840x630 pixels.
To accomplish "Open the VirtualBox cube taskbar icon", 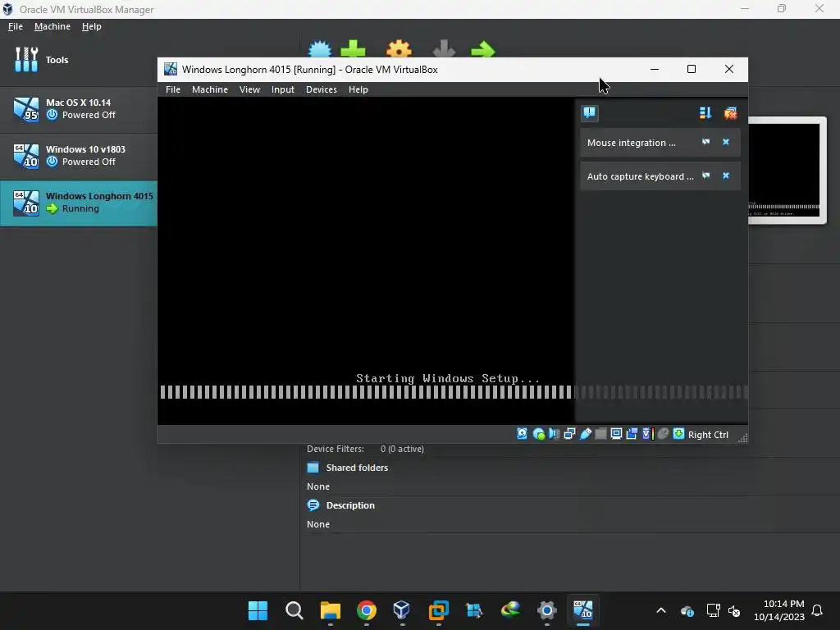I will [x=402, y=610].
